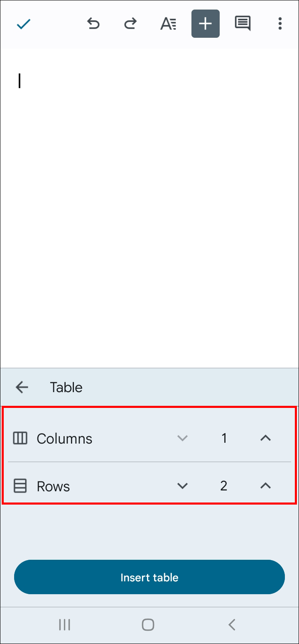299x644 pixels.
Task: Toggle the insert plus menu
Action: click(205, 24)
